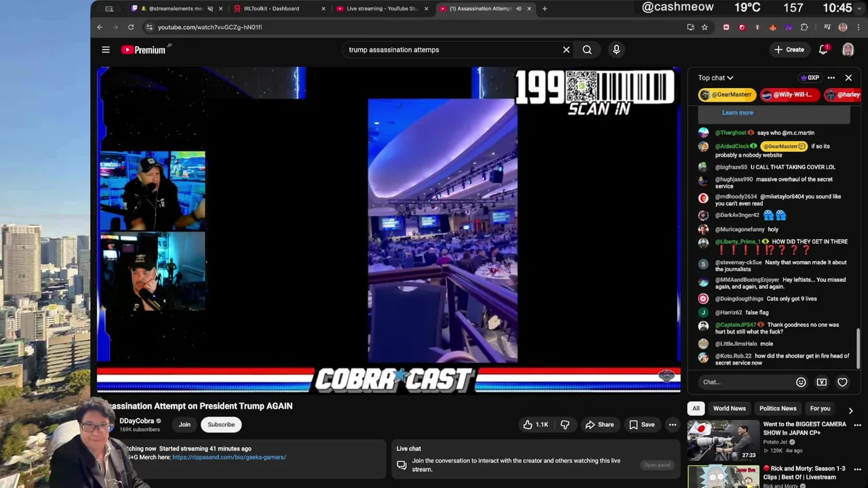This screenshot has height=488, width=868.
Task: Open options for BIGGEST CAMERA SHOW video
Action: point(857,425)
